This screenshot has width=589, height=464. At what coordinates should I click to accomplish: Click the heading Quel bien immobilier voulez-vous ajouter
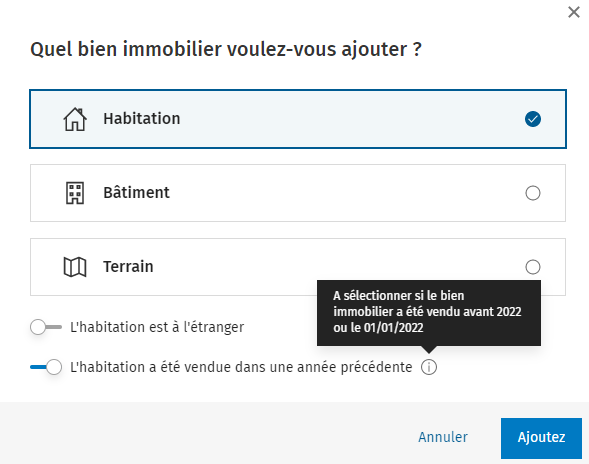point(226,49)
